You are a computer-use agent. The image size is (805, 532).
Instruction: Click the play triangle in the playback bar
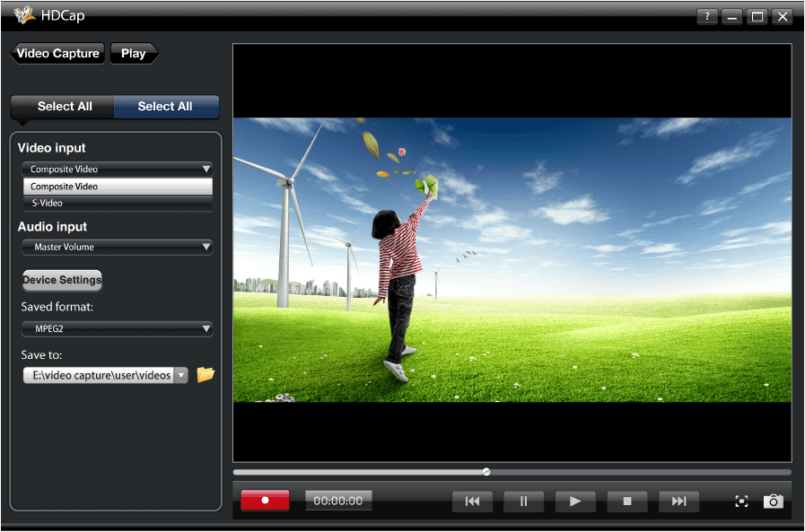click(x=575, y=501)
